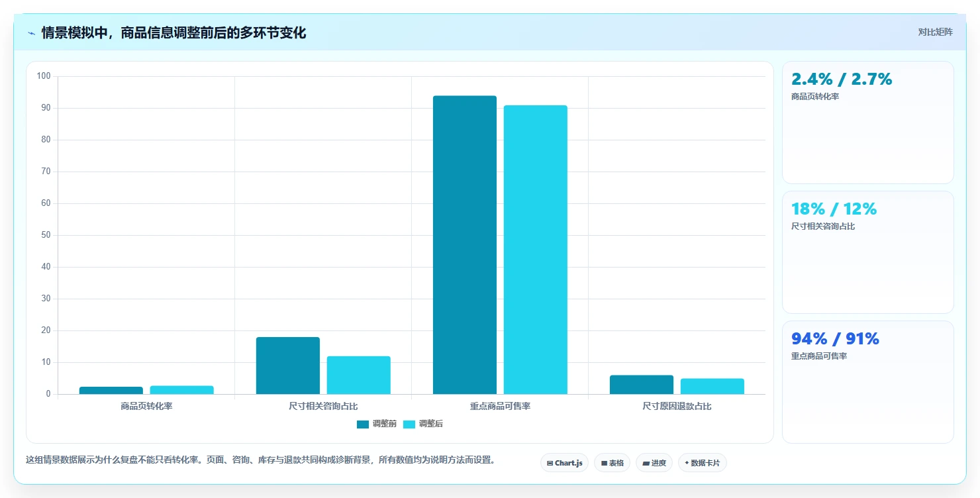This screenshot has height=498, width=980.
Task: Click the y-axis value 100
Action: pos(44,76)
